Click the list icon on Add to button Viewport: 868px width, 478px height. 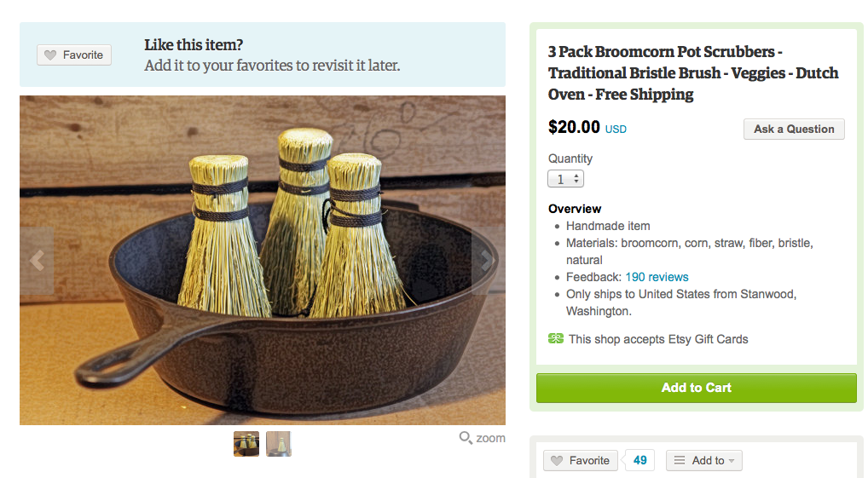point(680,461)
